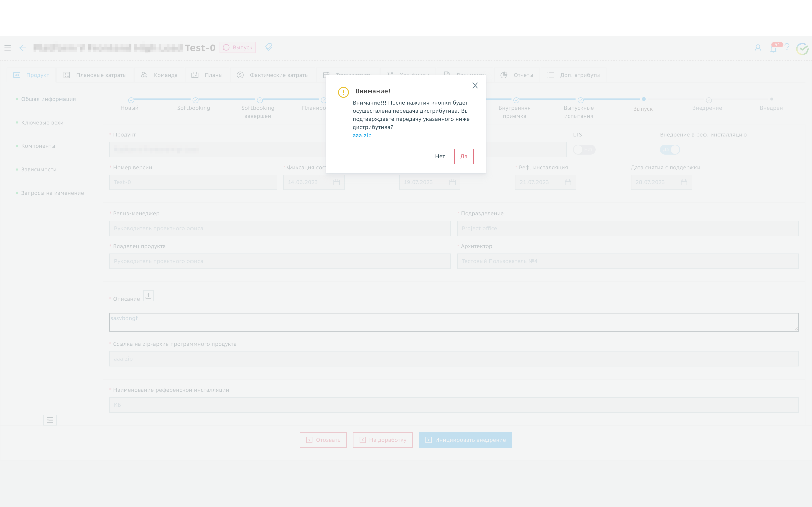Open the hamburger menu icon
Image resolution: width=812 pixels, height=507 pixels.
point(8,48)
